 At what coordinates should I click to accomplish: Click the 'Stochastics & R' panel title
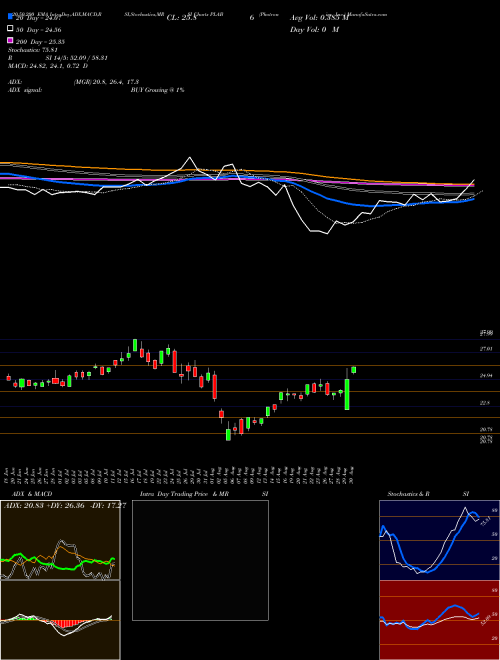tap(409, 494)
